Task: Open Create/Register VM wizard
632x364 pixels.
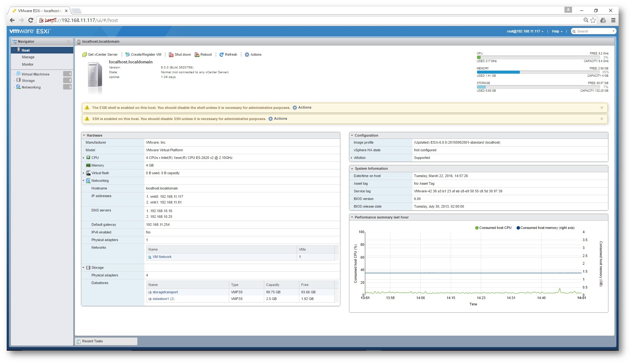Action: pyautogui.click(x=143, y=54)
